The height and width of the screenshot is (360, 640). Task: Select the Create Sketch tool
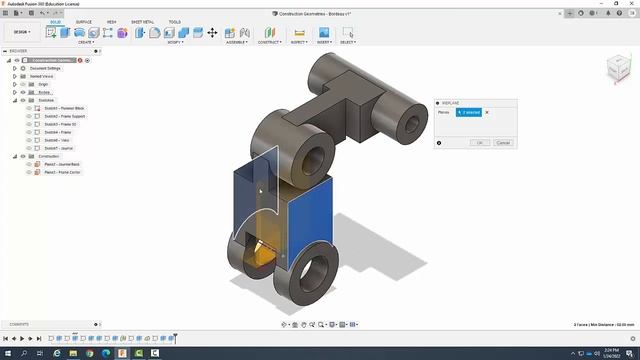[x=51, y=33]
